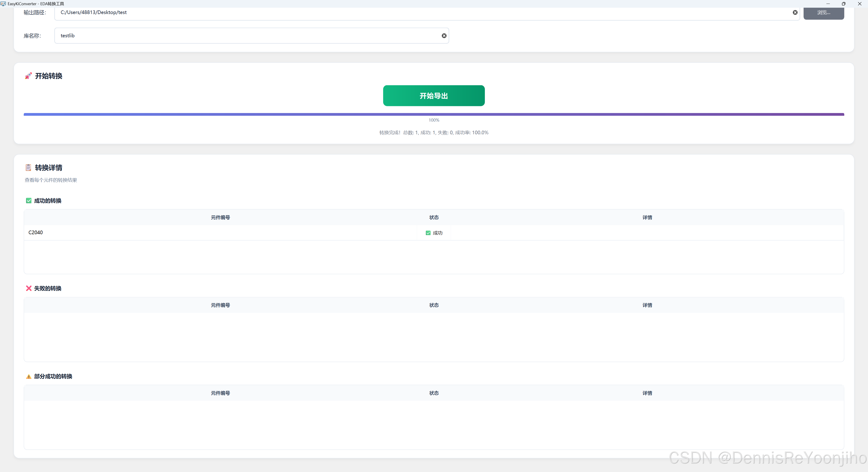This screenshot has height=472, width=868.
Task: Restore down the application window
Action: (843, 4)
